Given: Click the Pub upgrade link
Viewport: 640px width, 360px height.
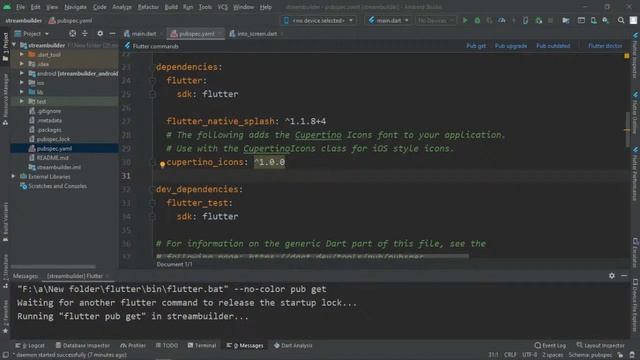Looking at the screenshot, I should (511, 46).
